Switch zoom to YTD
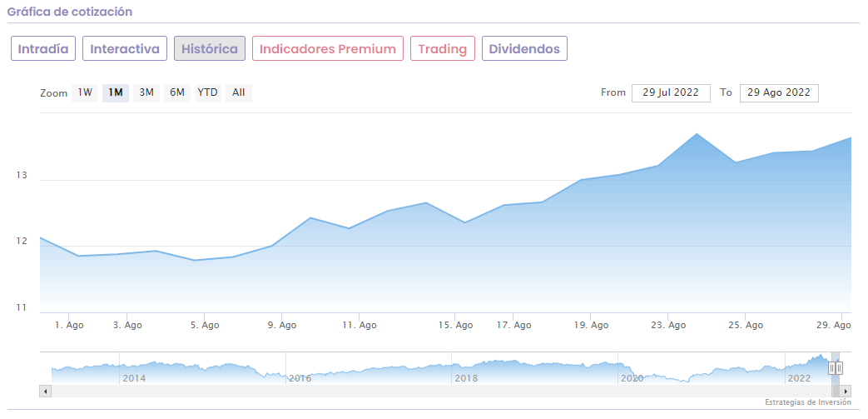 (x=207, y=92)
